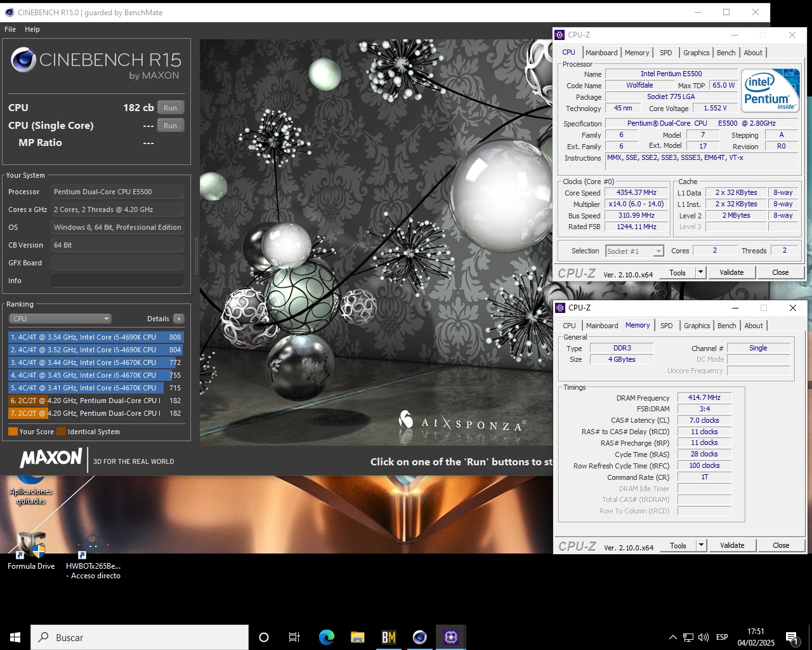Open Tools dropdown arrow in lower CPU-Z
812x650 pixels.
701,545
